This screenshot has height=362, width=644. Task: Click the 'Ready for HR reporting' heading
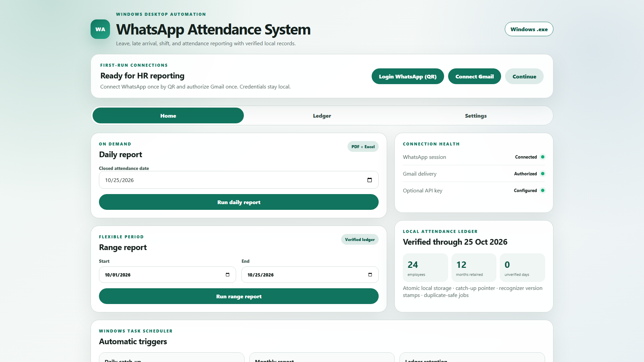click(x=142, y=76)
